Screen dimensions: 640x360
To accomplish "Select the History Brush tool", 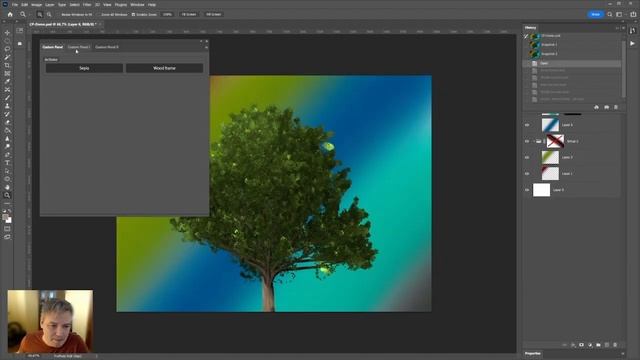I will 7,114.
